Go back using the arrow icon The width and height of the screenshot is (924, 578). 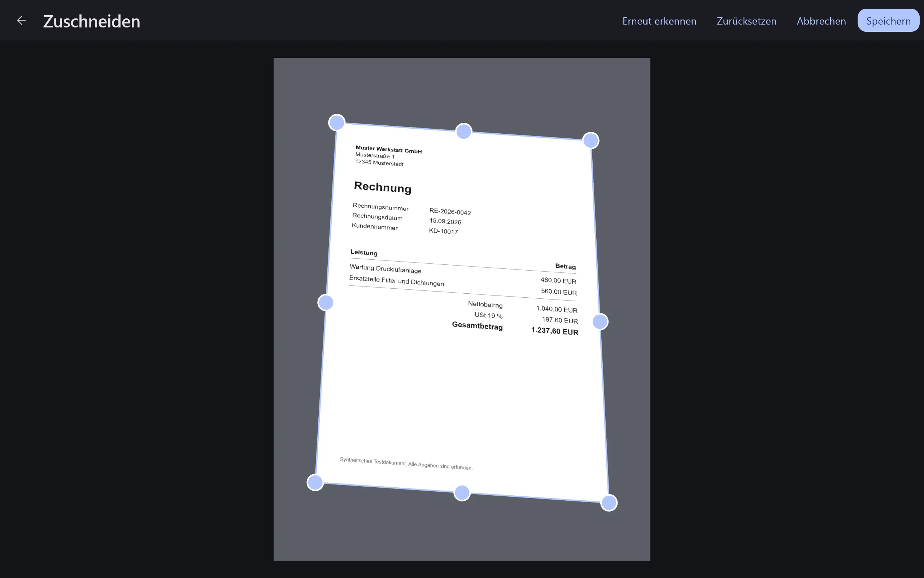22,21
